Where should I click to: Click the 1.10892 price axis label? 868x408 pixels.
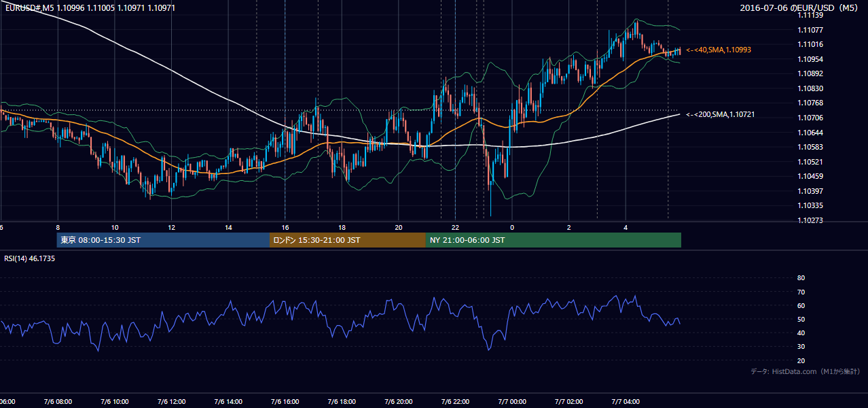click(x=811, y=73)
